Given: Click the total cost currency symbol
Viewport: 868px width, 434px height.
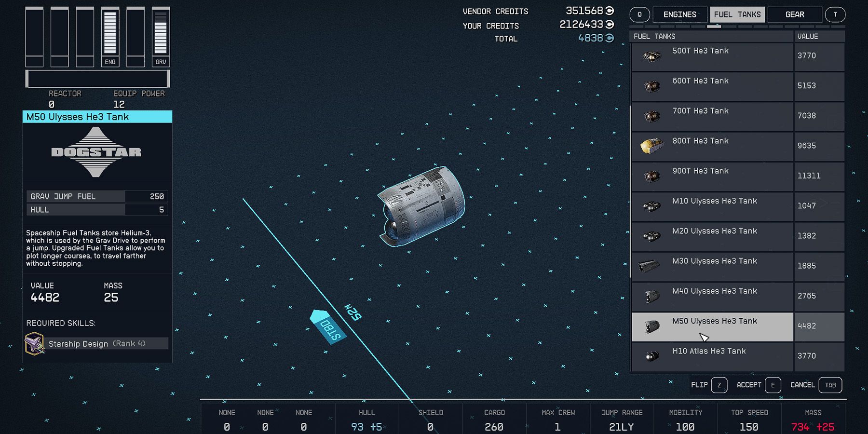Looking at the screenshot, I should 610,38.
